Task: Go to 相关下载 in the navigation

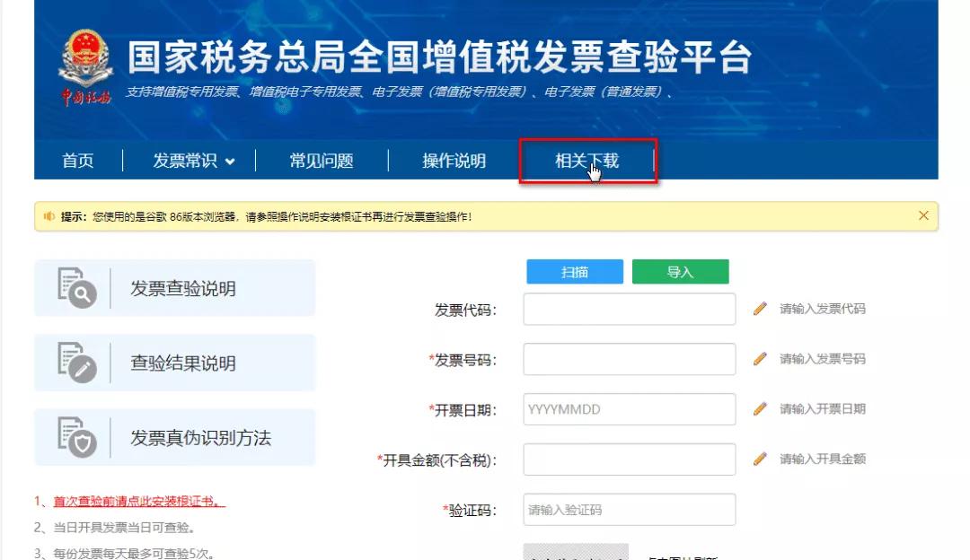Action: (588, 160)
